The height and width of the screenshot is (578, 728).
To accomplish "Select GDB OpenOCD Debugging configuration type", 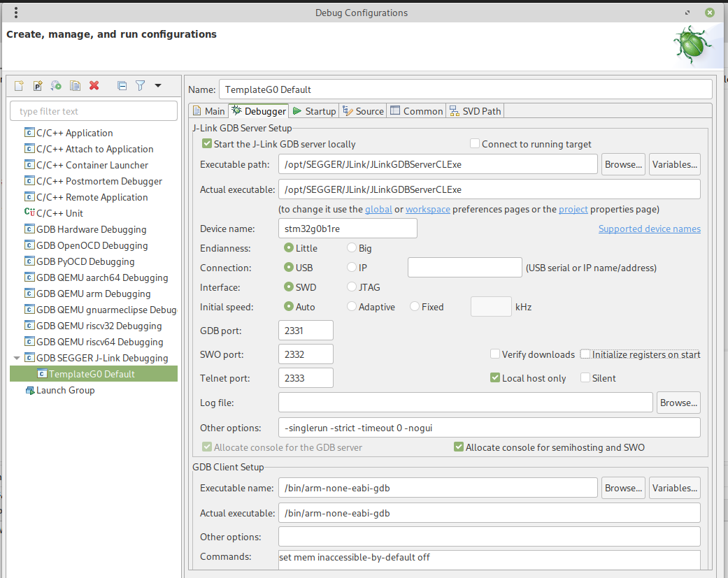I will (x=92, y=245).
